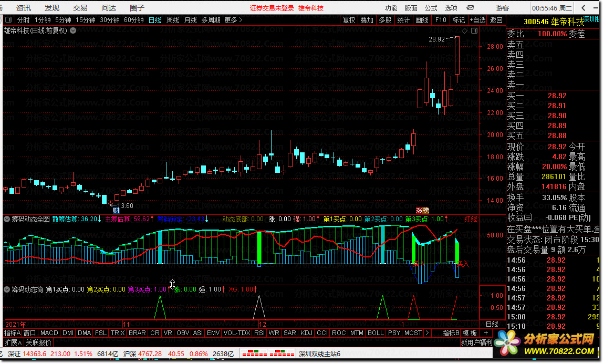Click the 统计 statistics button
604x364 pixels.
click(403, 20)
